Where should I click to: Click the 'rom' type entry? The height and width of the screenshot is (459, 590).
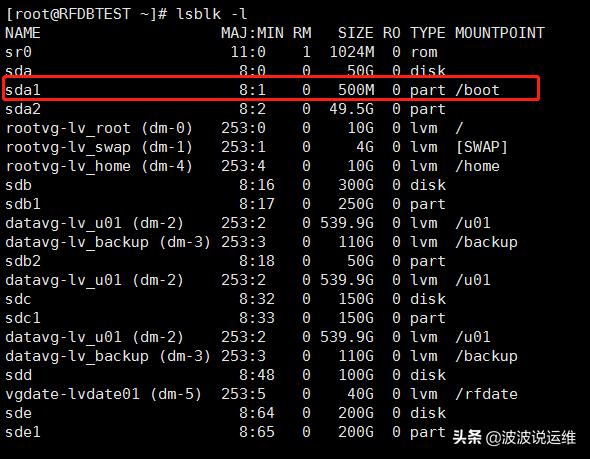(424, 52)
